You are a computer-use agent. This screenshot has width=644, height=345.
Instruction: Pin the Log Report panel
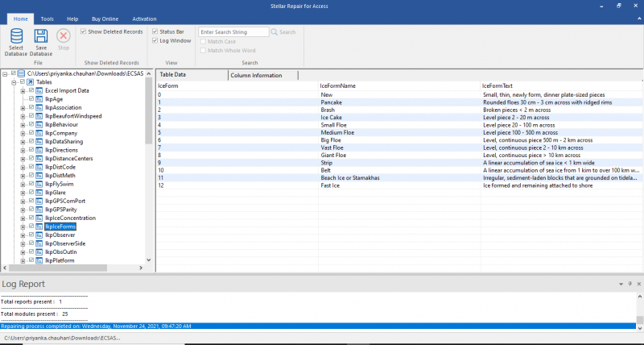(630, 285)
